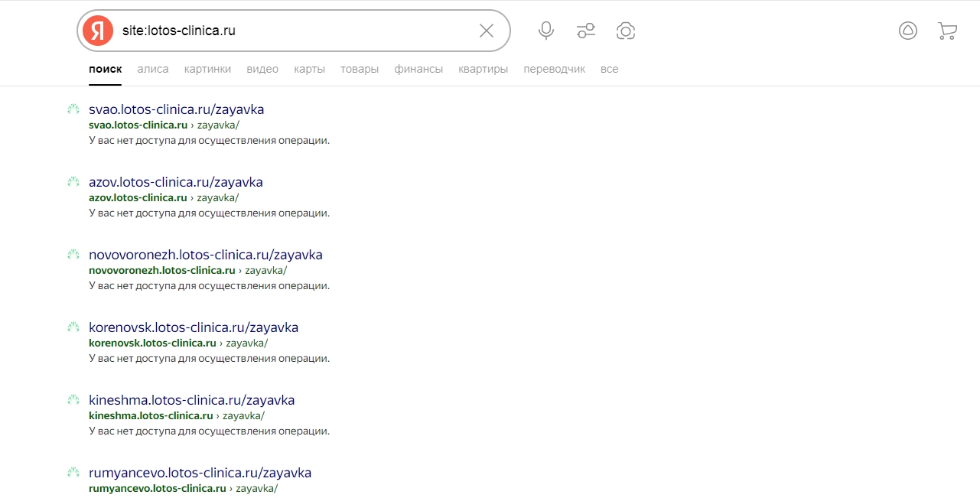Click snippet text under svao result
This screenshot has width=980, height=498.
pyautogui.click(x=210, y=140)
